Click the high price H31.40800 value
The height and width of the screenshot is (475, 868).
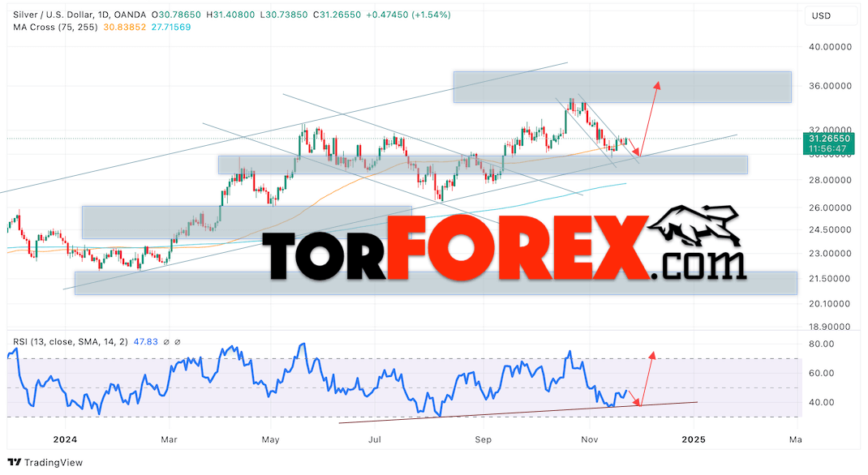tap(230, 15)
